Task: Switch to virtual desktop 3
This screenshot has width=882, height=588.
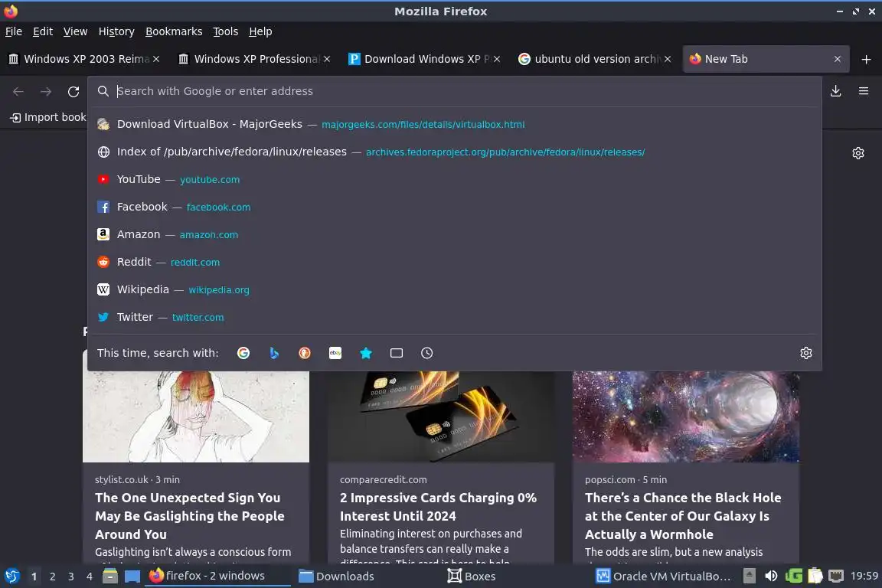Action: 71,577
